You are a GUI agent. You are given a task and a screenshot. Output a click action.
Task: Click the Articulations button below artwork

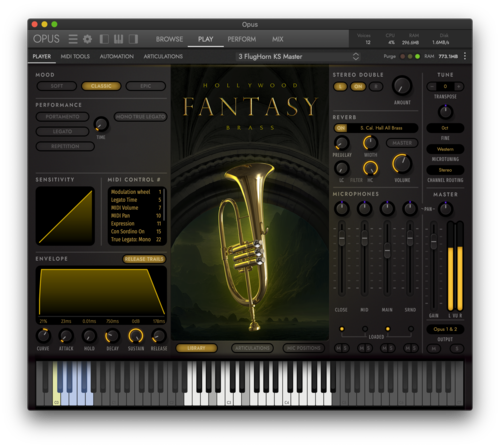pos(252,348)
